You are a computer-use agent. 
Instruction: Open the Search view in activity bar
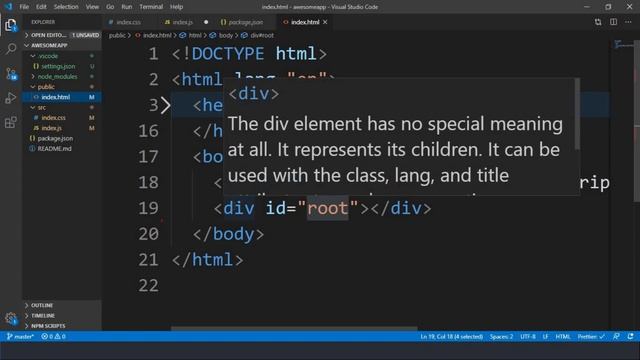(11, 49)
